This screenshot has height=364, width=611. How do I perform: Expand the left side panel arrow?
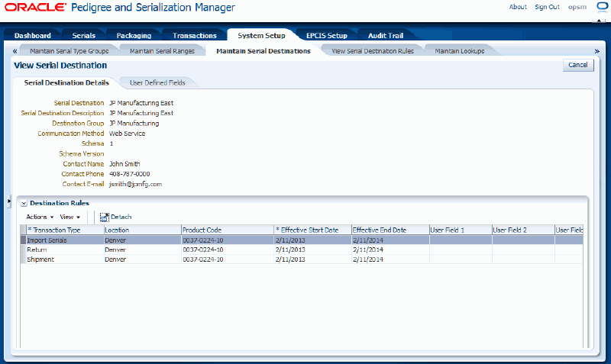[9, 201]
